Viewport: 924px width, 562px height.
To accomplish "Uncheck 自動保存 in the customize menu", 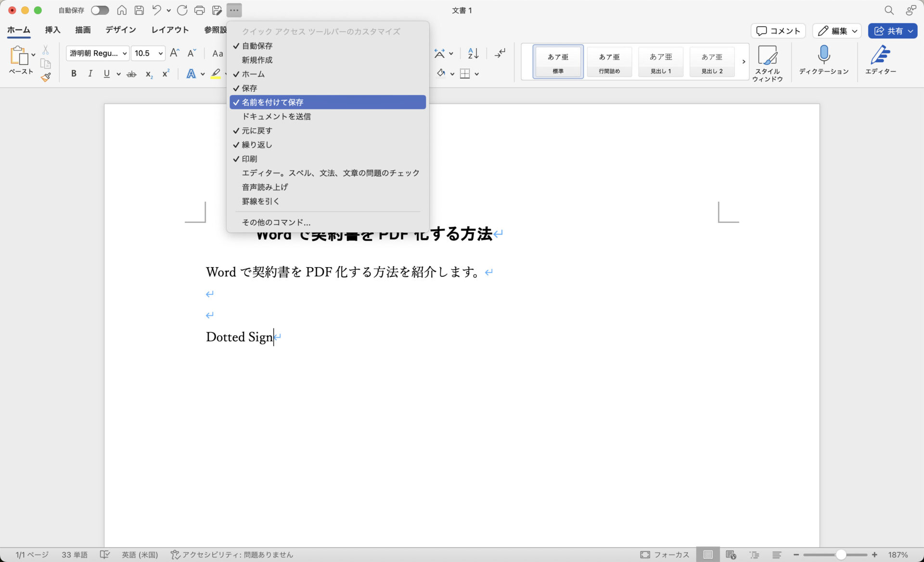I will 328,46.
